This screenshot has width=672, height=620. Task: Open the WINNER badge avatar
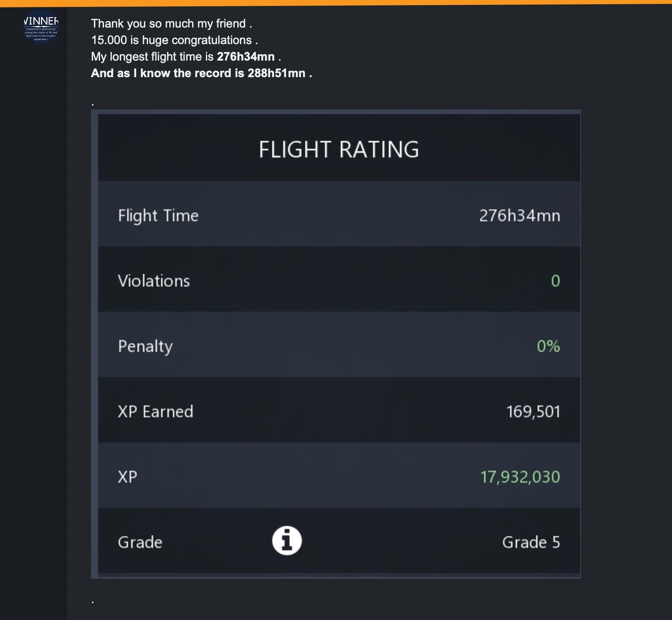[x=41, y=27]
